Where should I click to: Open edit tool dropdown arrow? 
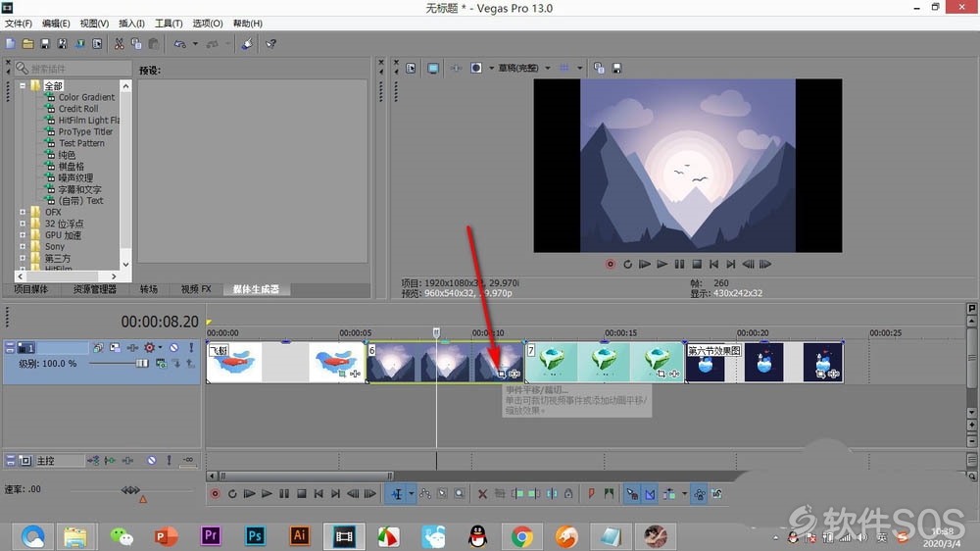click(x=412, y=494)
